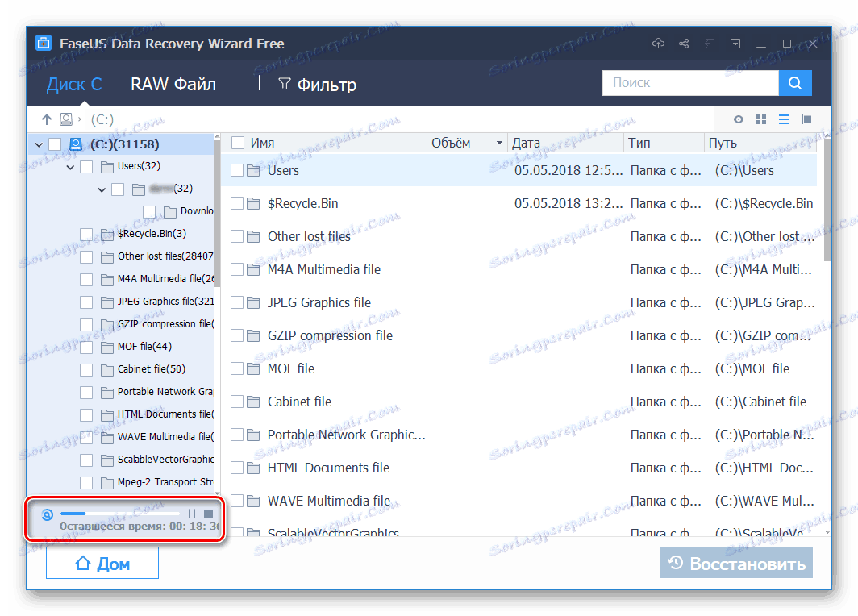The height and width of the screenshot is (616, 858).
Task: Click the computer icon in breadcrumb
Action: coord(66,119)
